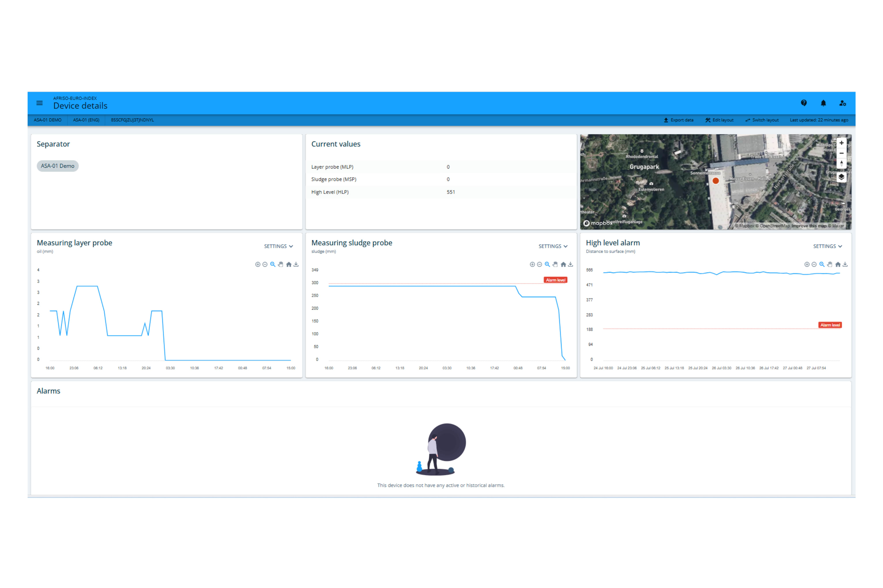Click the Device details page title
The image size is (883, 588).
[x=80, y=106]
